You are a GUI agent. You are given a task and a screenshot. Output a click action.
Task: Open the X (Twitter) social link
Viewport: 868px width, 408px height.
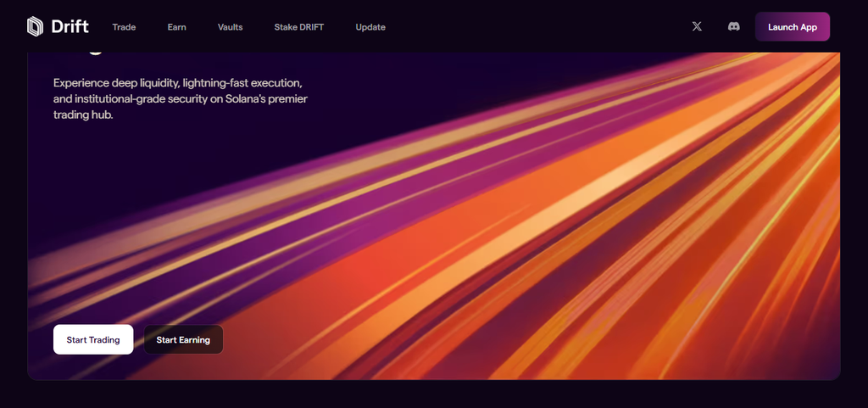[697, 26]
